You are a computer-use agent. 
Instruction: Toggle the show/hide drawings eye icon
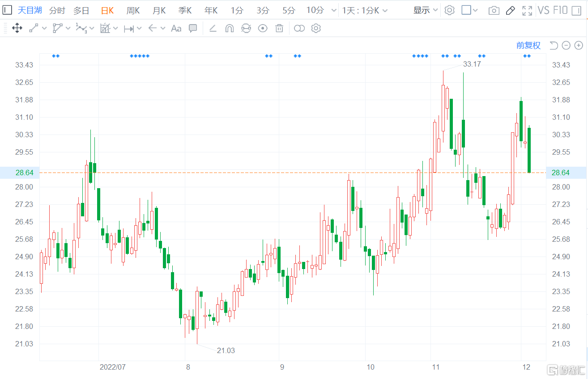coord(263,29)
